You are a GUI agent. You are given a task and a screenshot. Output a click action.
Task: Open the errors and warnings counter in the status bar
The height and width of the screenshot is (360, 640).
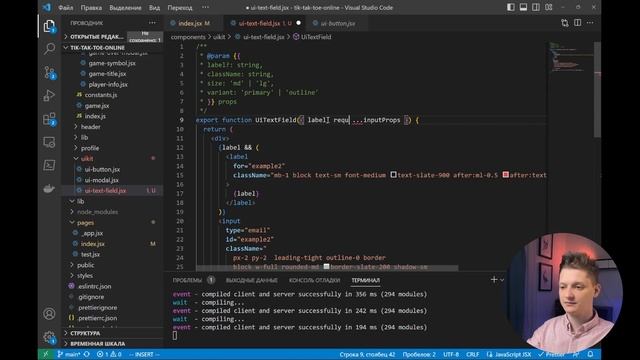109,354
